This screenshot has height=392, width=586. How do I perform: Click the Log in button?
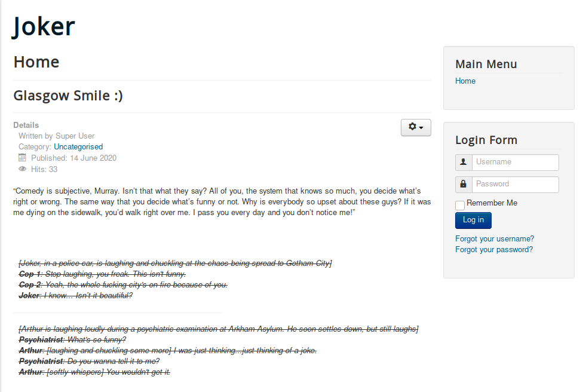click(x=473, y=220)
